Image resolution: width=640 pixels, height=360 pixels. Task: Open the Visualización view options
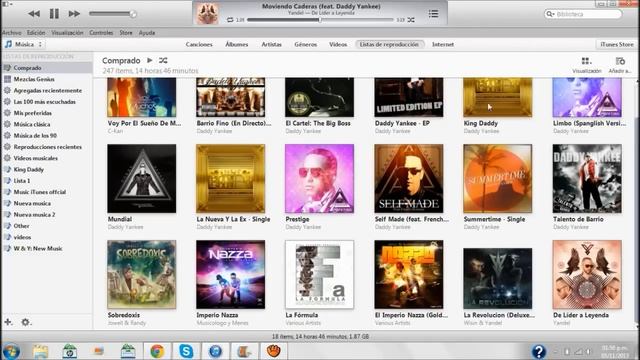(587, 65)
